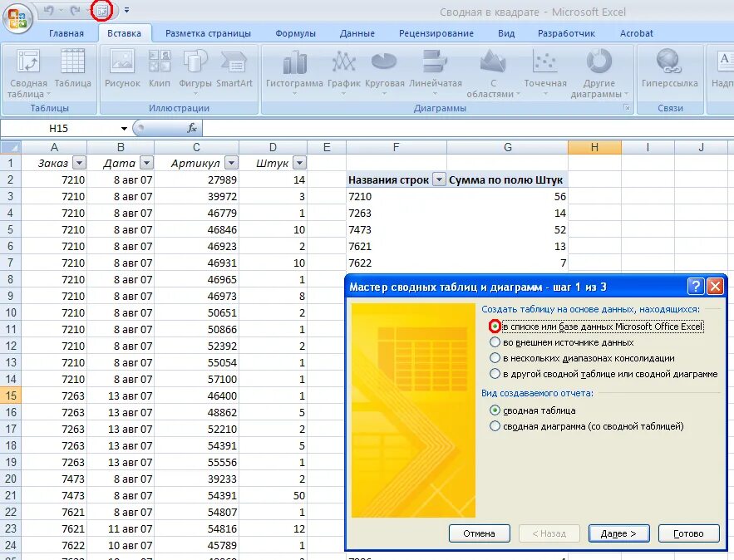The width and height of the screenshot is (734, 560).
Task: Click the Клип icon
Action: click(x=160, y=69)
